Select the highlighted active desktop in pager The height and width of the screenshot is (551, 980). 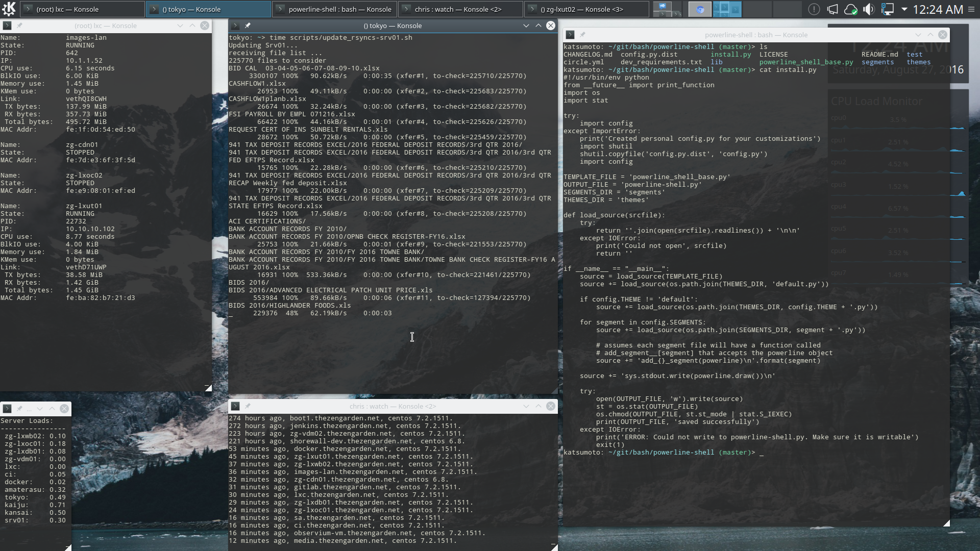click(728, 9)
